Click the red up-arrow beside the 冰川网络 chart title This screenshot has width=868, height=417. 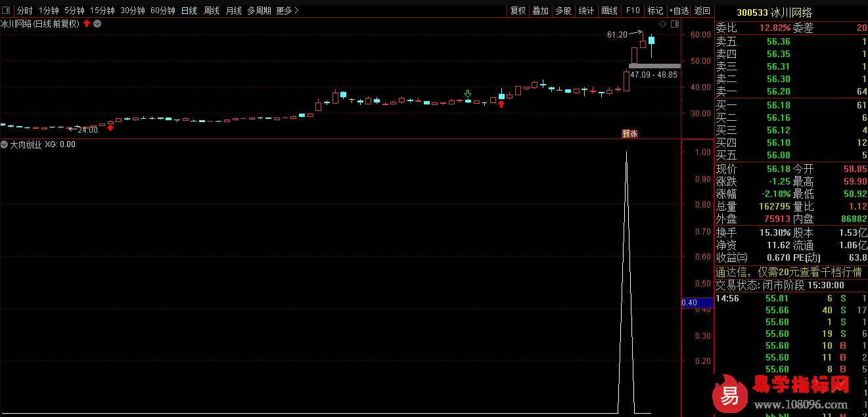pyautogui.click(x=87, y=24)
